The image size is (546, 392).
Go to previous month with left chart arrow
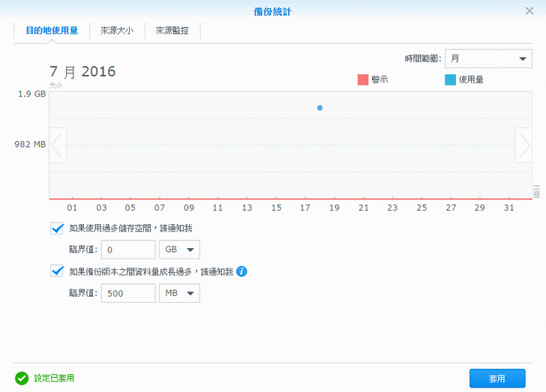(58, 145)
